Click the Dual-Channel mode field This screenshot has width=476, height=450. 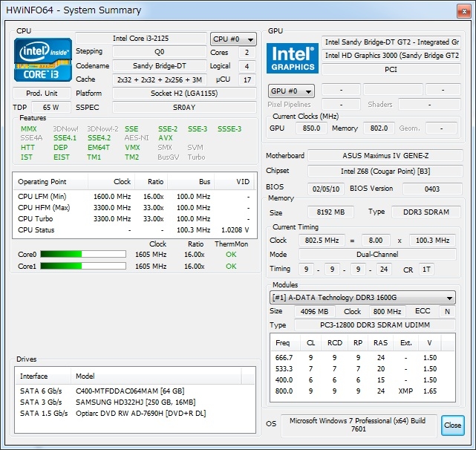click(x=377, y=255)
